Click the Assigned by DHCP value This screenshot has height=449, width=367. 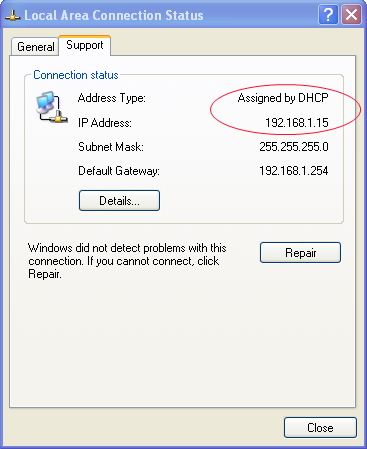pyautogui.click(x=283, y=98)
